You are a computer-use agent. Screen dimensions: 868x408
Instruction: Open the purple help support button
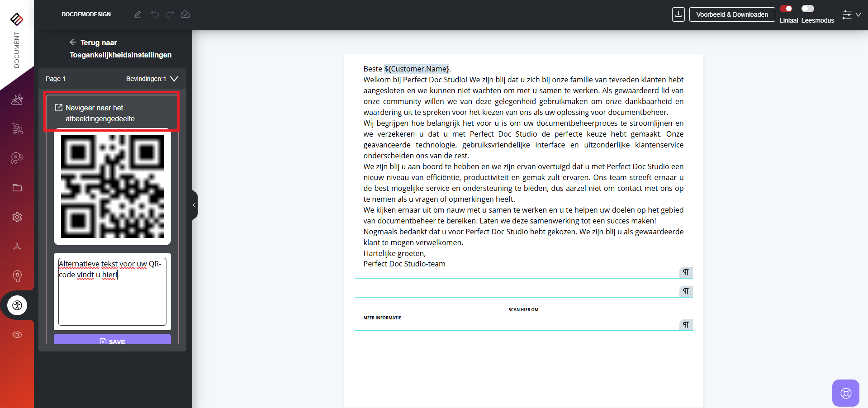pyautogui.click(x=845, y=393)
